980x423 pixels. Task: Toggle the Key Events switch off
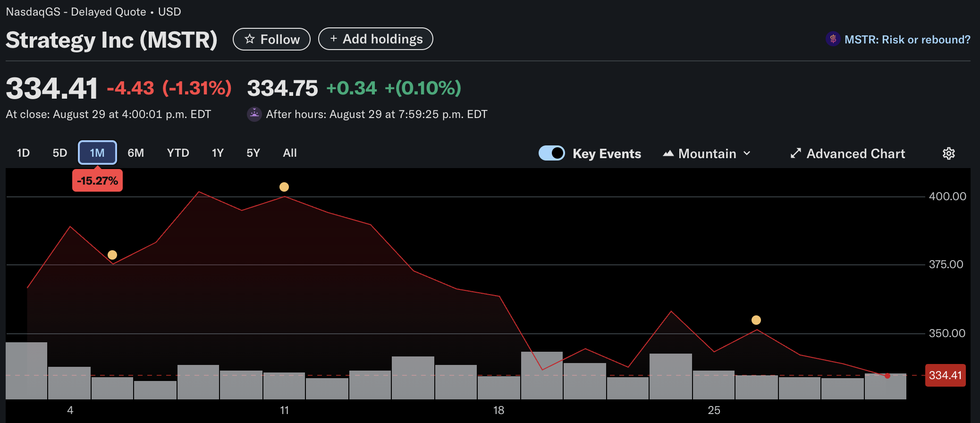[x=551, y=153]
